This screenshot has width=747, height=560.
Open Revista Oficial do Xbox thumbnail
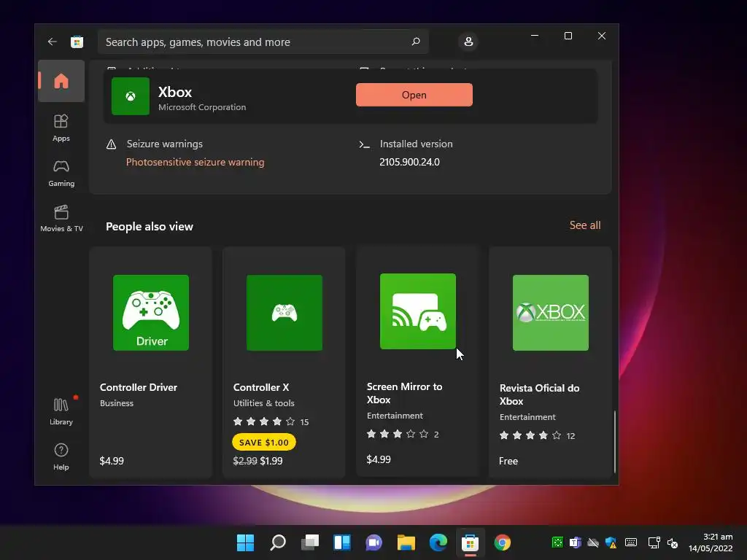point(550,312)
